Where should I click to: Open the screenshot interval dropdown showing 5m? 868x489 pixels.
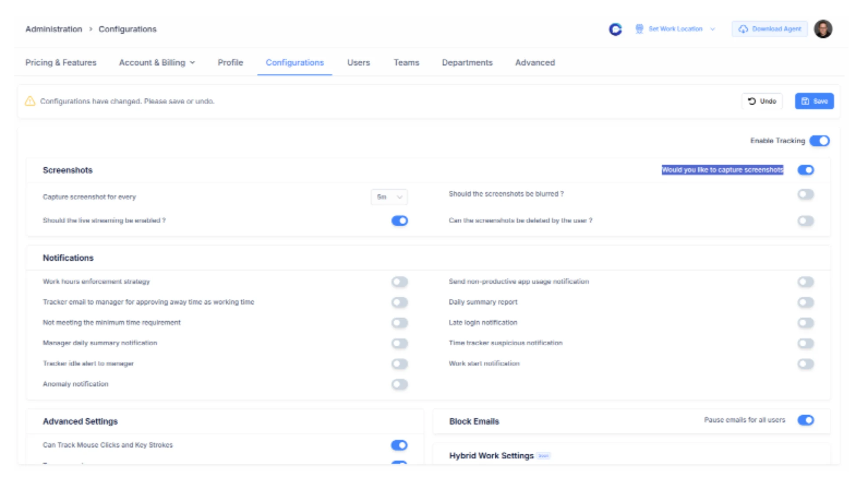point(389,197)
